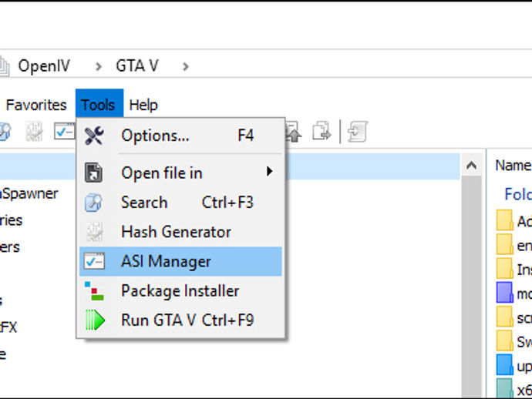
Task: Click the Package Installer colored blocks icon
Action: [94, 291]
